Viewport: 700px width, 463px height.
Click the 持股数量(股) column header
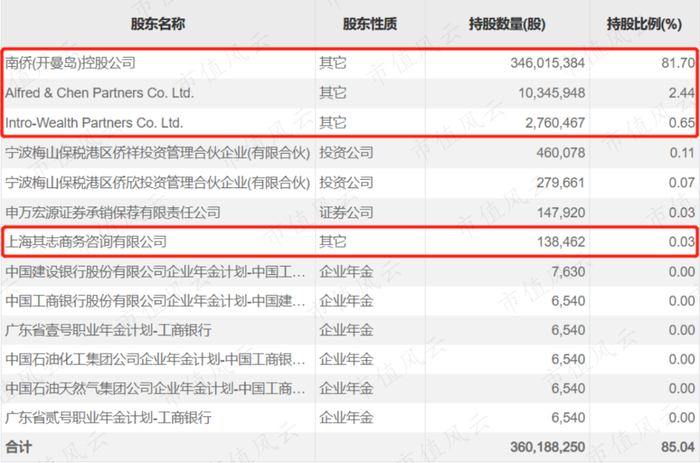[507, 24]
